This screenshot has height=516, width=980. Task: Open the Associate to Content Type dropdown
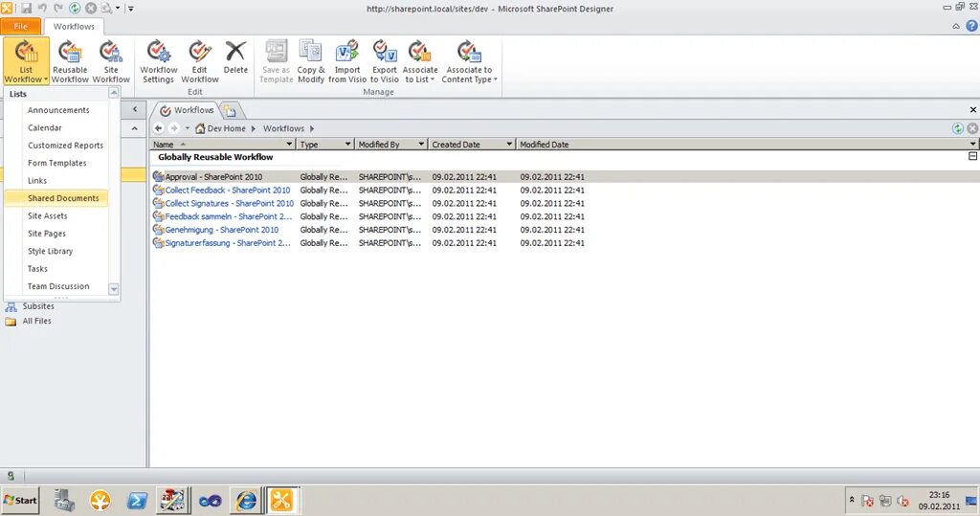(469, 61)
